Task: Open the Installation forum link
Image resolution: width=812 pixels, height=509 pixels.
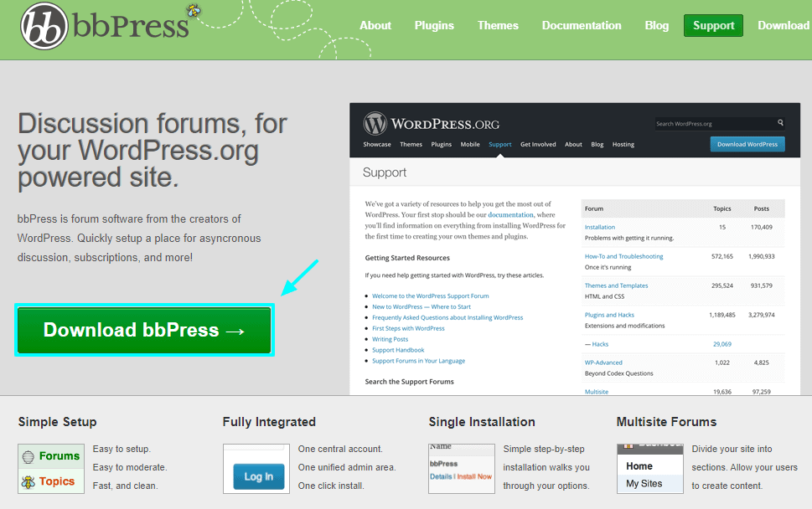Action: pyautogui.click(x=600, y=227)
